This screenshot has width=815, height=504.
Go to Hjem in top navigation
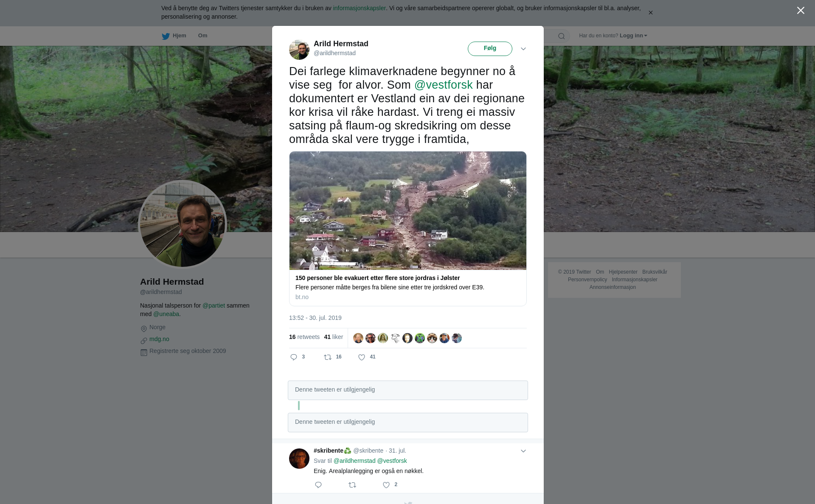point(179,36)
